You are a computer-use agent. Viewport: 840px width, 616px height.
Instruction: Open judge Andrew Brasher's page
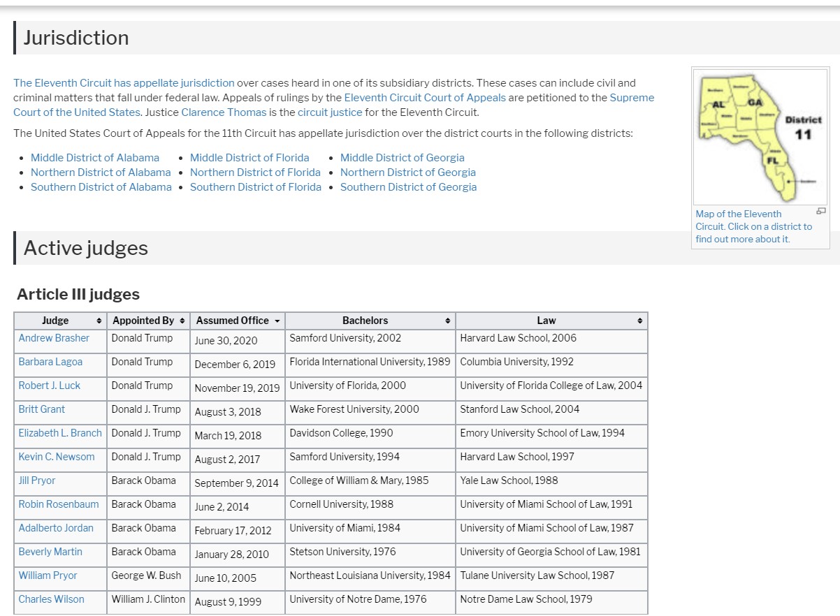pyautogui.click(x=54, y=338)
